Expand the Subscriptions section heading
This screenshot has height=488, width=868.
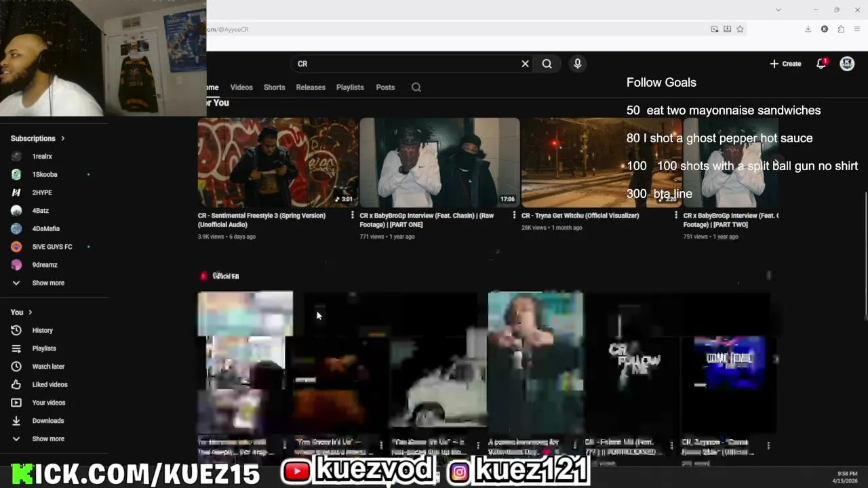(38, 138)
